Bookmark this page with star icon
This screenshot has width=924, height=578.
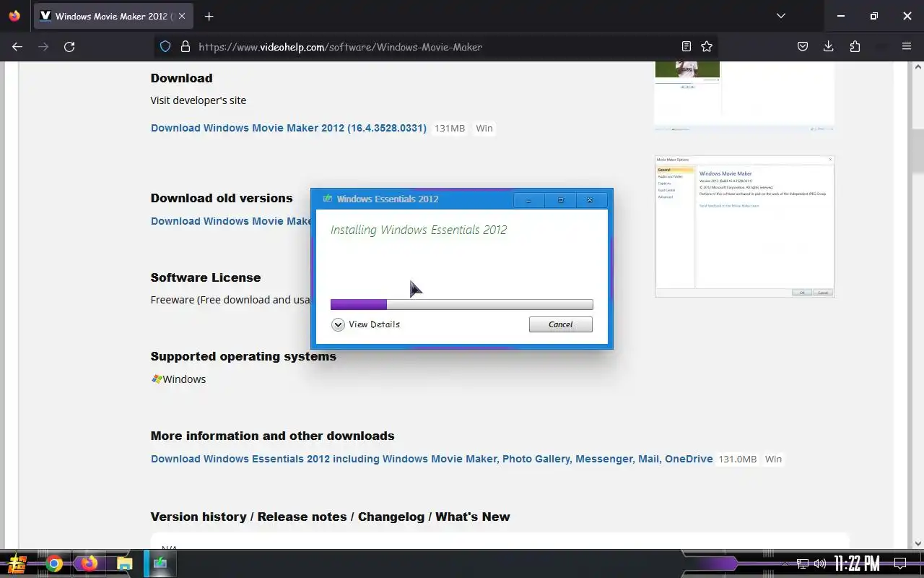click(x=707, y=46)
